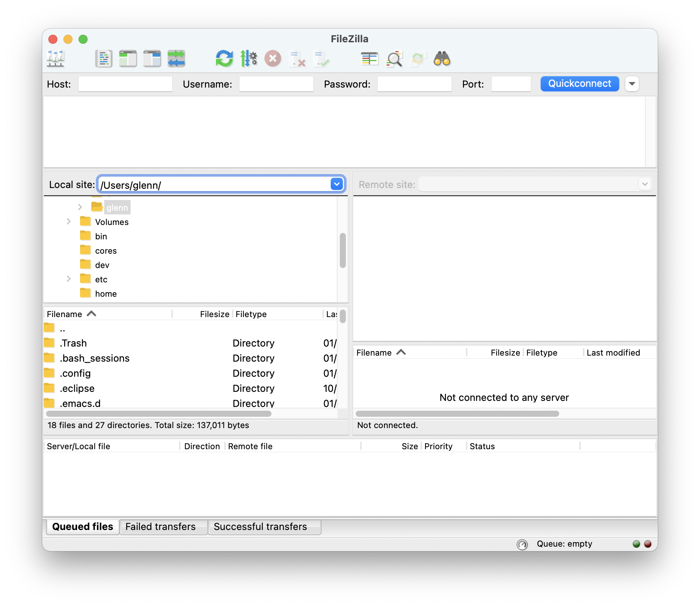Select the .eclipse directory row

coord(190,388)
